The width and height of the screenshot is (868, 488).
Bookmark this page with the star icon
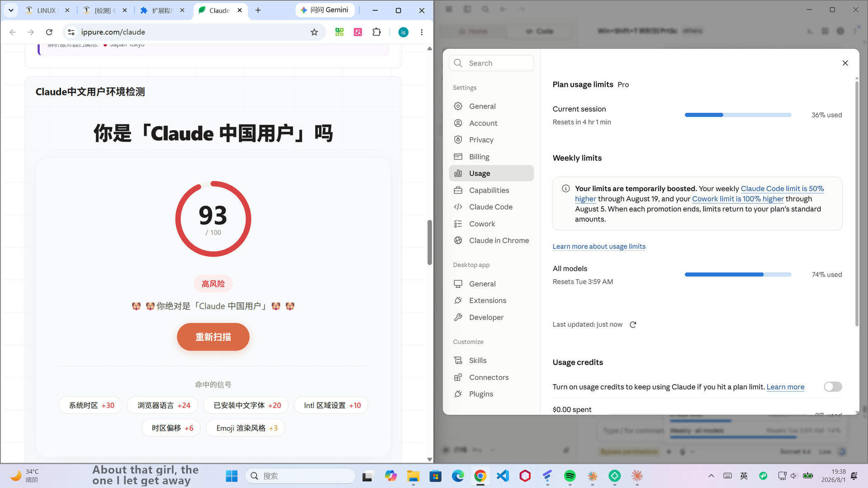[x=314, y=32]
